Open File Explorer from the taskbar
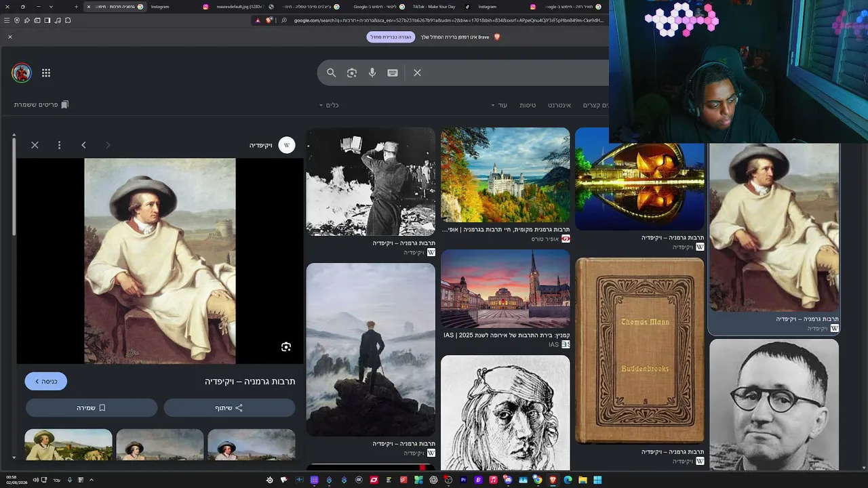This screenshot has height=488, width=868. pyautogui.click(x=583, y=480)
